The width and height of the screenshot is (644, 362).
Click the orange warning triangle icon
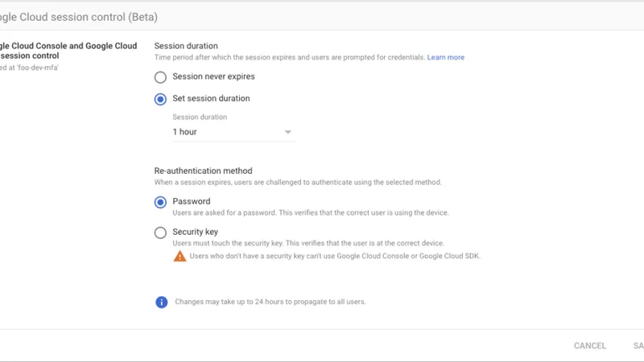pos(180,256)
